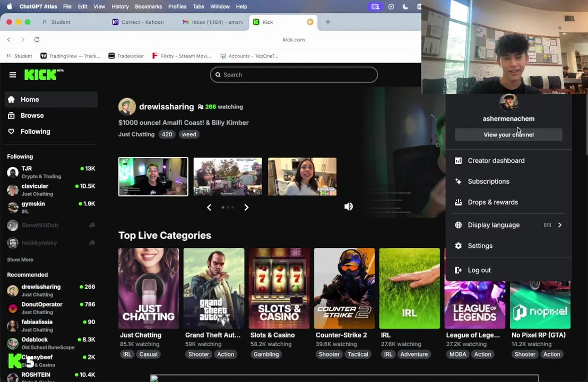Click the browser forward arrow

coord(22,39)
